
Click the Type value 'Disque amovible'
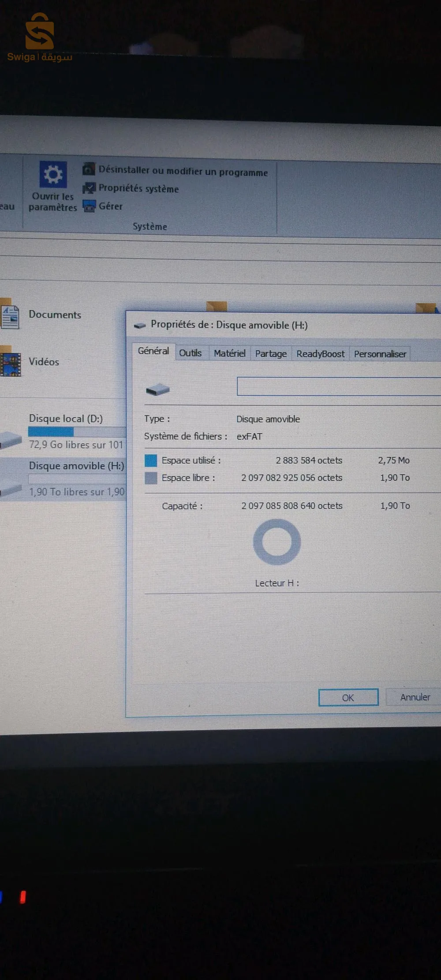268,419
